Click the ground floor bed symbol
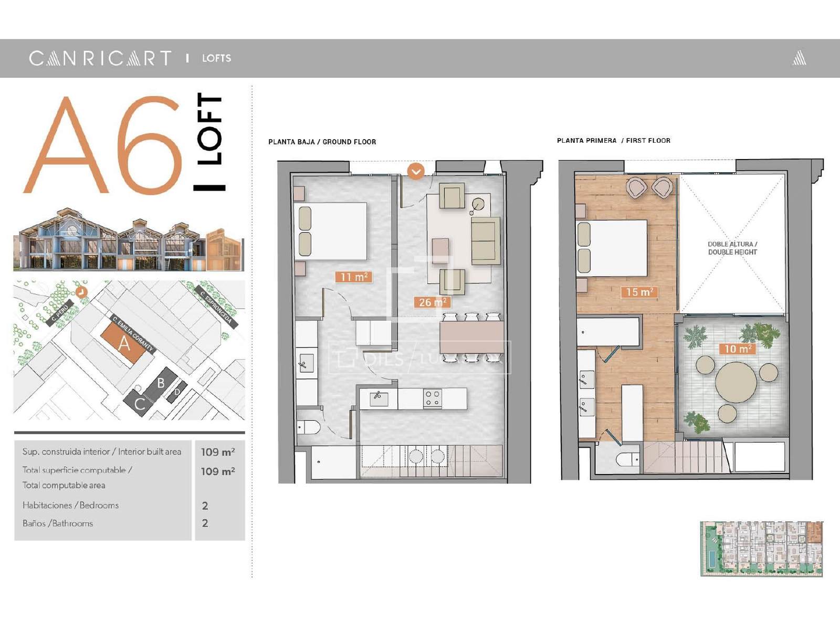840x630 pixels. point(331,230)
